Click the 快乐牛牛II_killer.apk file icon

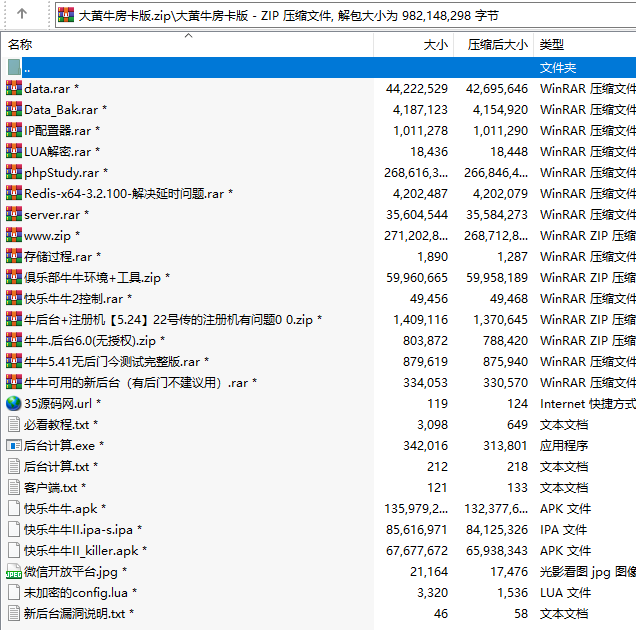tap(14, 550)
